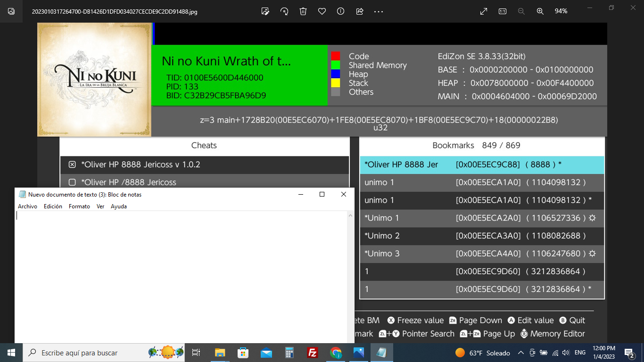Click the 'TID: 0100E5600D446000' text

[215, 78]
